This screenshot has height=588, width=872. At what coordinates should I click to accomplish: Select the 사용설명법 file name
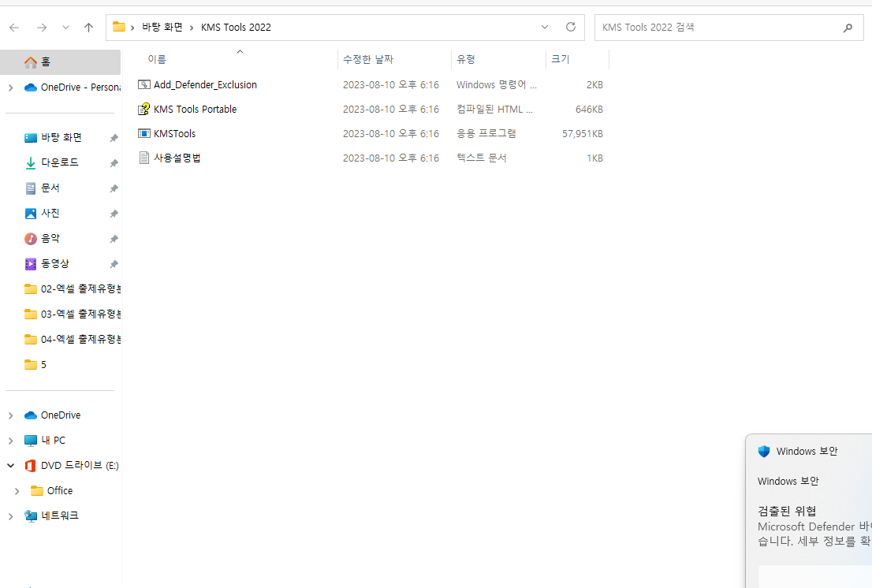[x=177, y=158]
